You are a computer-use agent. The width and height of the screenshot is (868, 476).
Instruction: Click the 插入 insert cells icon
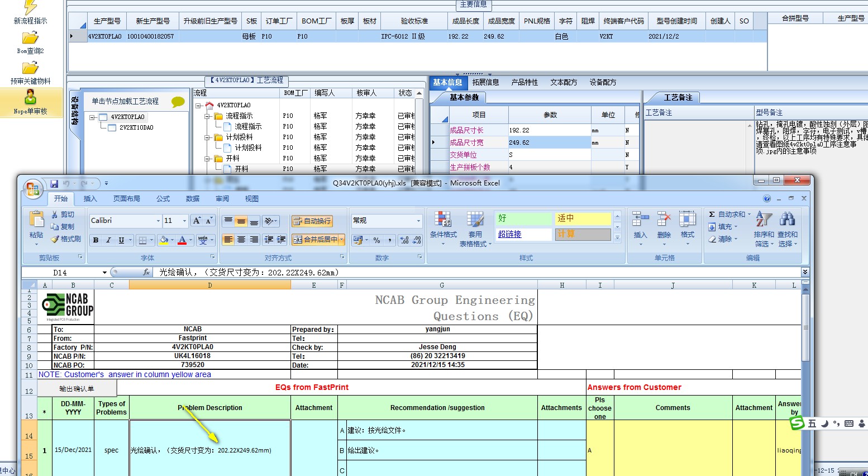coord(640,219)
